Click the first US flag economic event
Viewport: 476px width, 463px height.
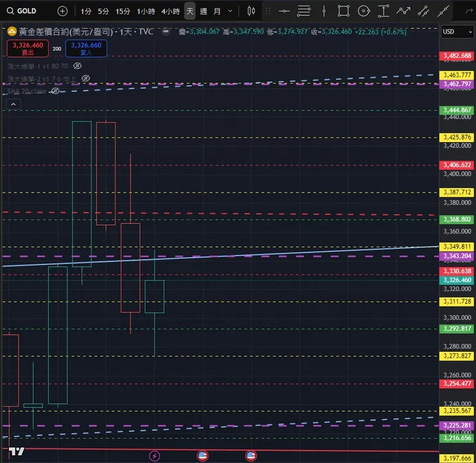coord(203,456)
